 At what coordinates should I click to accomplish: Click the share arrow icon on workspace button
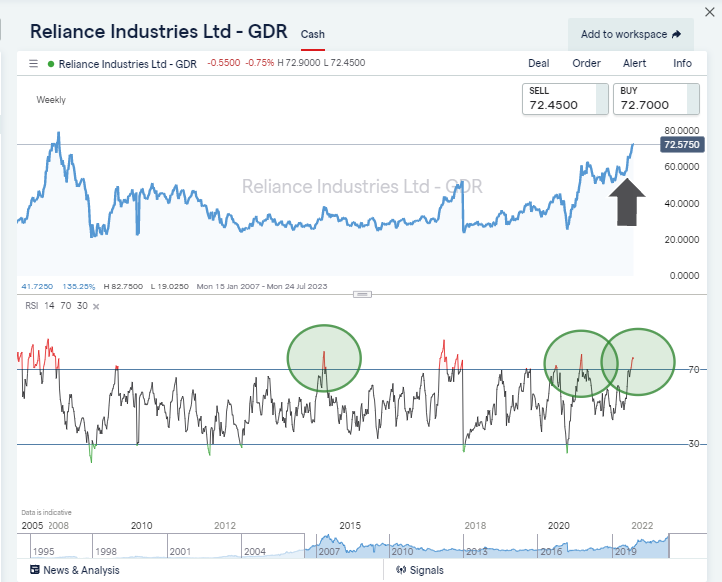pyautogui.click(x=676, y=35)
